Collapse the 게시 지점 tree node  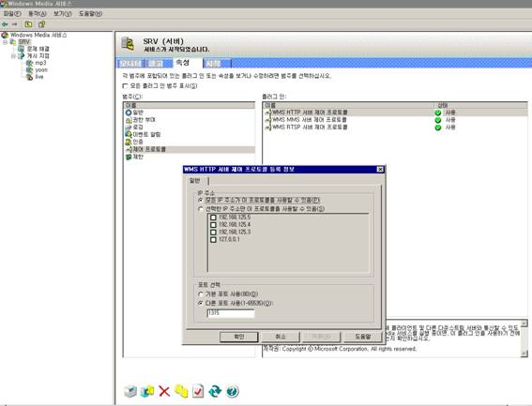coord(13,56)
